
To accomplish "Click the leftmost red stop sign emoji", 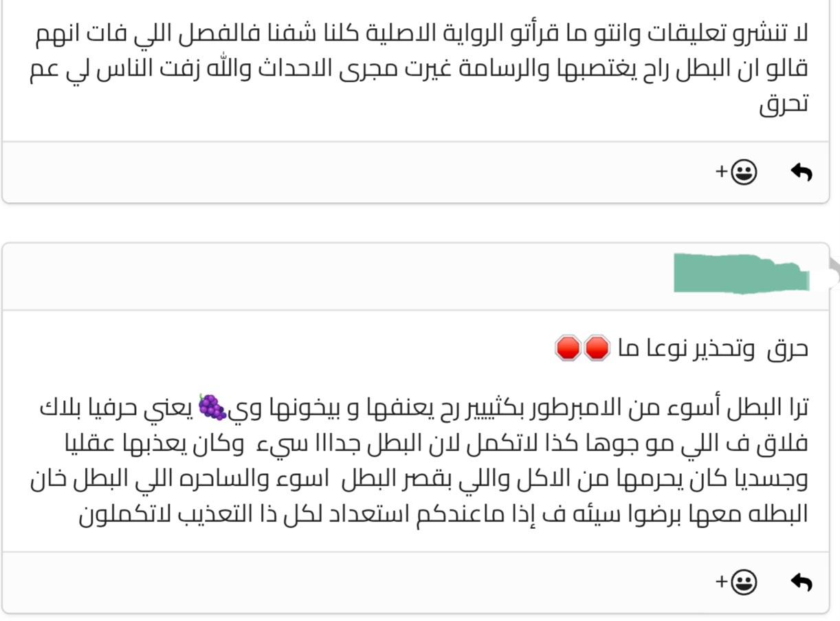I will point(568,348).
